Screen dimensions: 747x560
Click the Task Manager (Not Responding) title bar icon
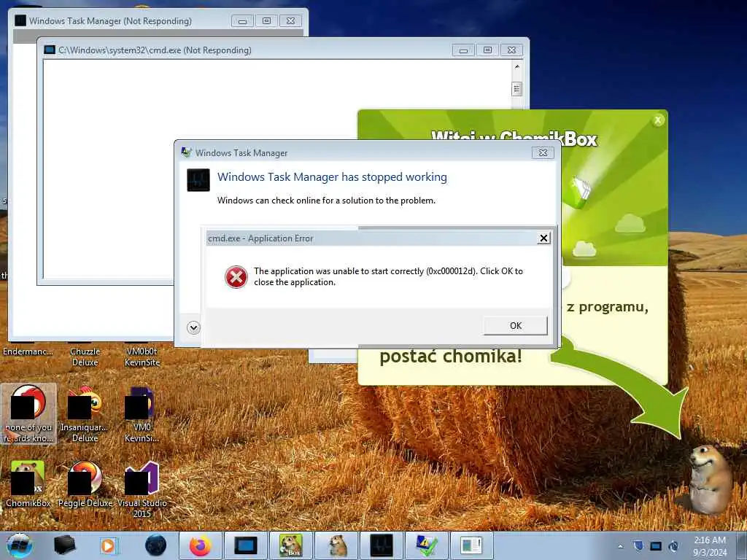click(x=20, y=20)
